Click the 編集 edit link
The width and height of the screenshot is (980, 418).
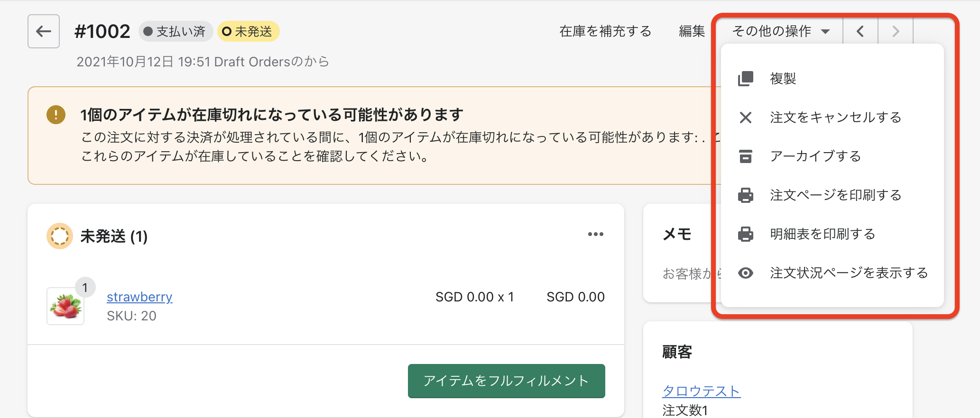click(x=692, y=31)
